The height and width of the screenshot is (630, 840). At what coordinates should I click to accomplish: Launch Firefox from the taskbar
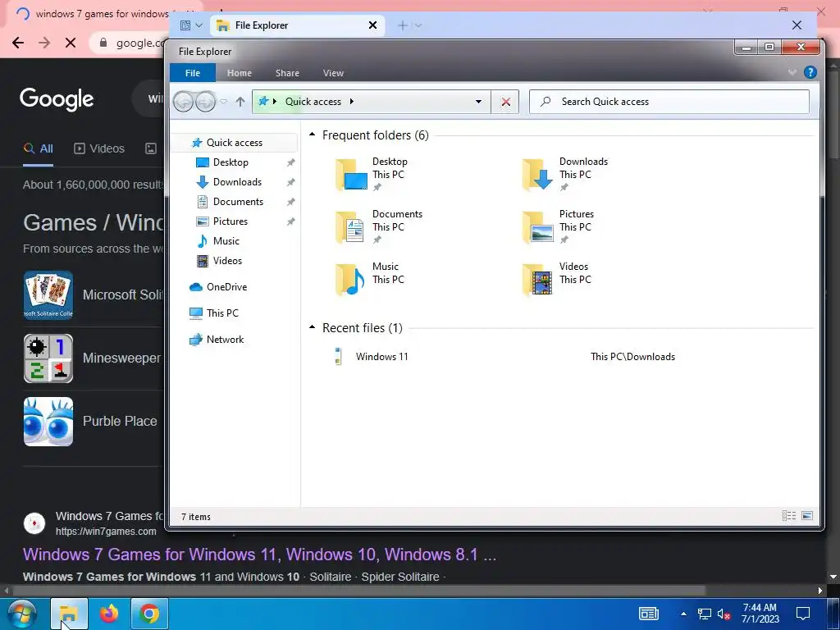tap(109, 614)
